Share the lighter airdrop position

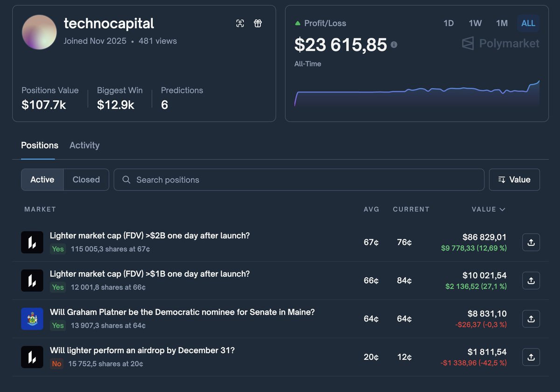coord(531,357)
